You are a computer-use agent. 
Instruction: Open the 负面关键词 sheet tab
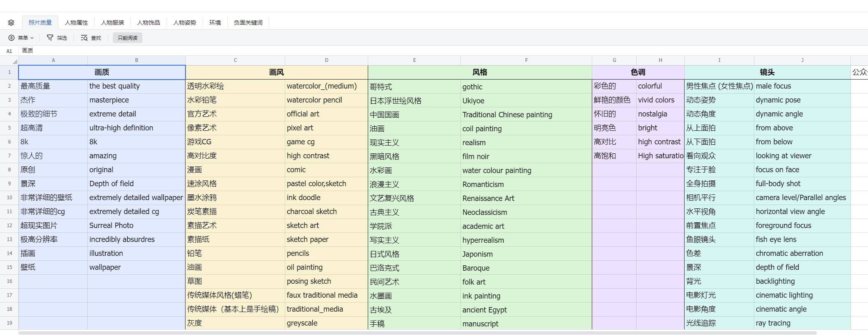point(248,23)
